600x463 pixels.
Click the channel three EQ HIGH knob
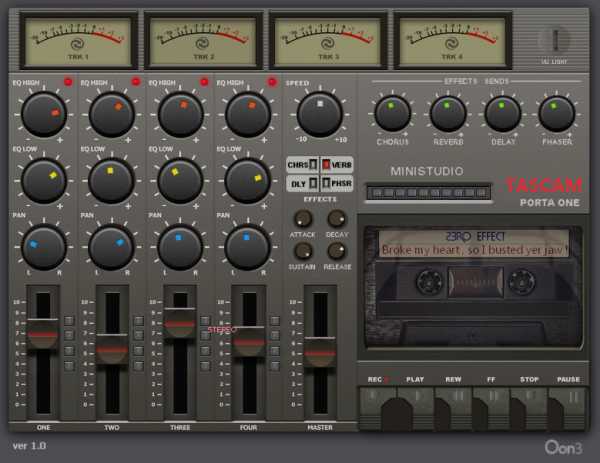click(x=180, y=114)
